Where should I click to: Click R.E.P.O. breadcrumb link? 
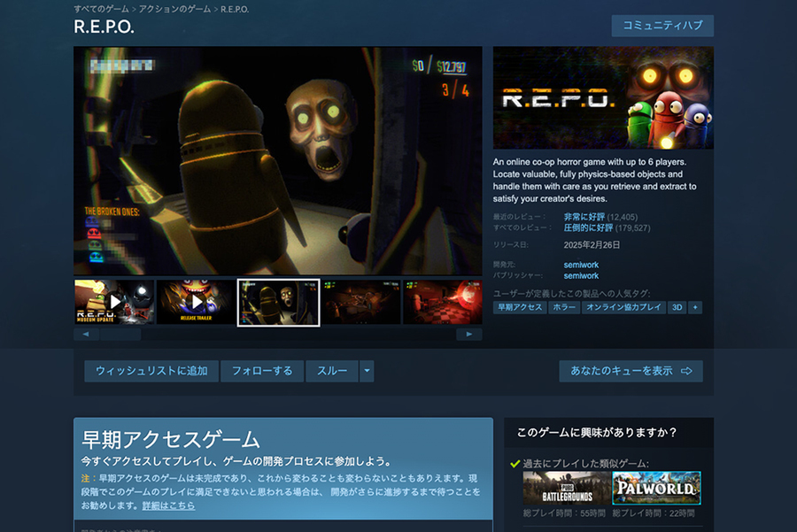coord(235,9)
